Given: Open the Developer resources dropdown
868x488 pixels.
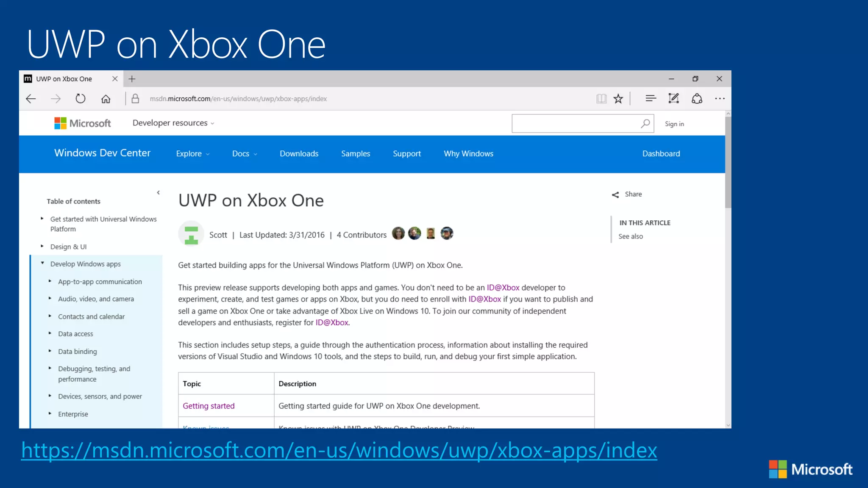Looking at the screenshot, I should pos(173,123).
